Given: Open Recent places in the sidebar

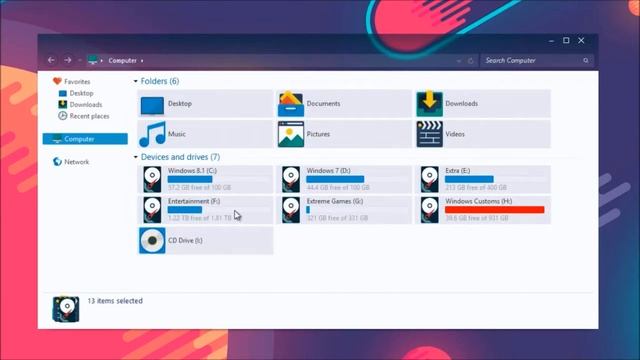Looking at the screenshot, I should point(89,116).
